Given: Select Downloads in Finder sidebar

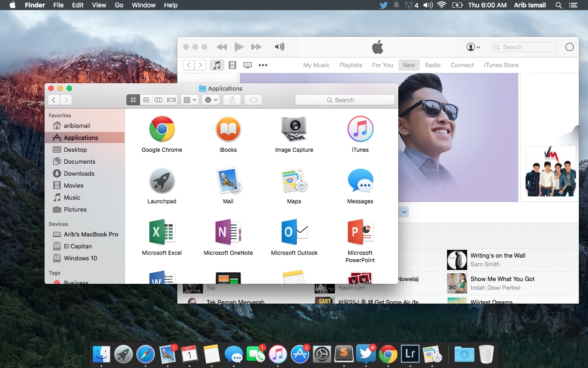Looking at the screenshot, I should pyautogui.click(x=85, y=173).
